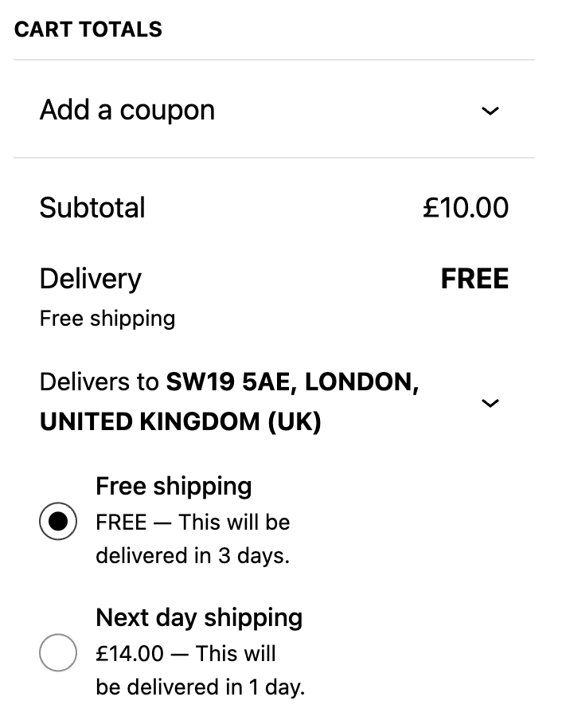Click the Free shipping method description

[107, 318]
